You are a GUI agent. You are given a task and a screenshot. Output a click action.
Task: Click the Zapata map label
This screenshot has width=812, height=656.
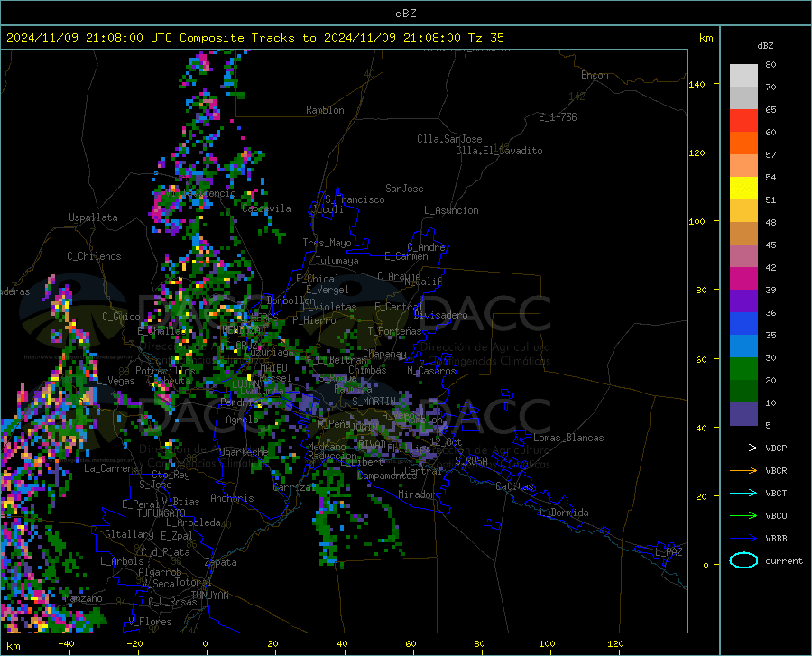click(221, 562)
